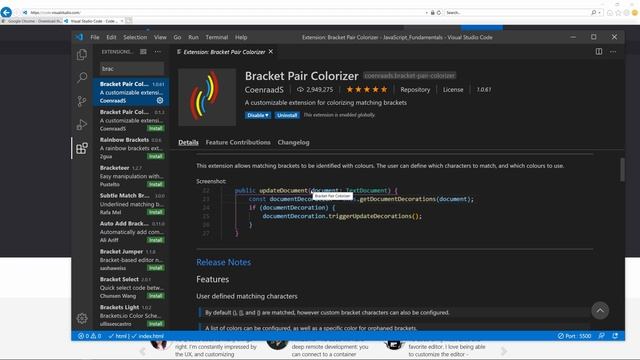Click the extension details vertical scrollbar
This screenshot has width=640, height=360.
(622, 169)
